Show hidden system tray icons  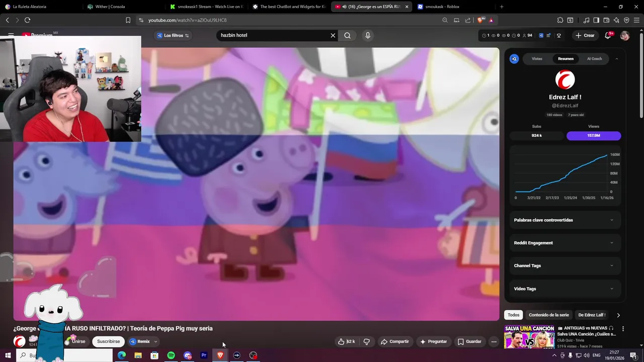coord(554,355)
